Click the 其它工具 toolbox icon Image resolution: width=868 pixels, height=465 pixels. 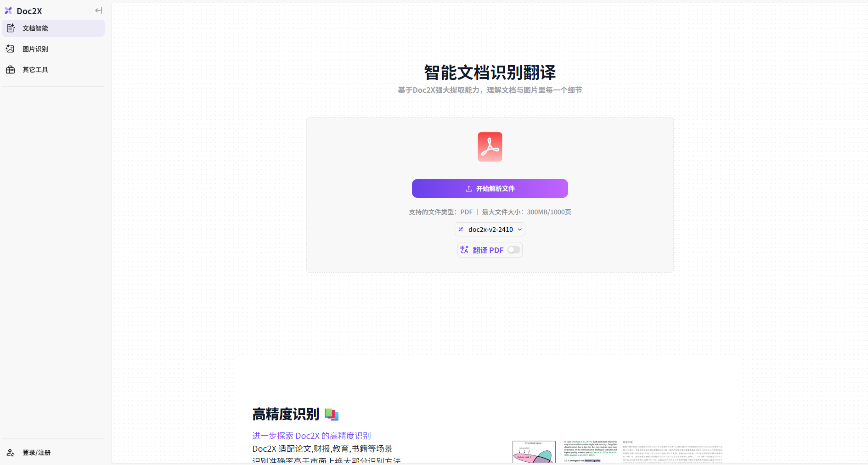10,70
